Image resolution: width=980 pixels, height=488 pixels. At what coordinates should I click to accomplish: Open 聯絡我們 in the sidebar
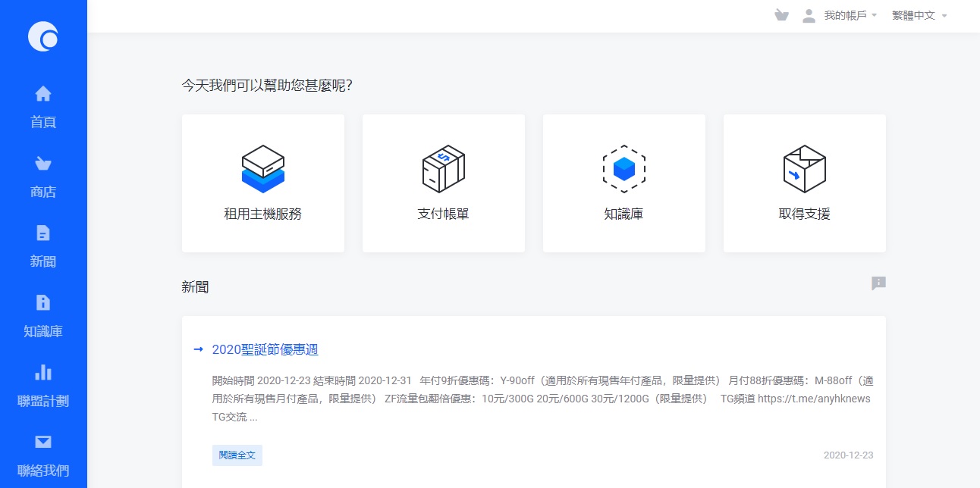[43, 455]
